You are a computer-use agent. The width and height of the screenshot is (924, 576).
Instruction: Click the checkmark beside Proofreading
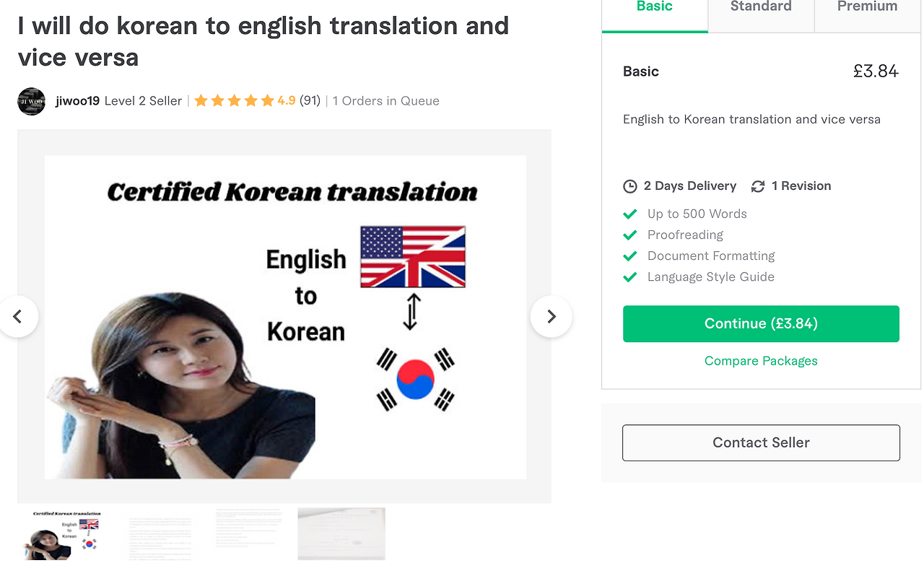click(630, 235)
